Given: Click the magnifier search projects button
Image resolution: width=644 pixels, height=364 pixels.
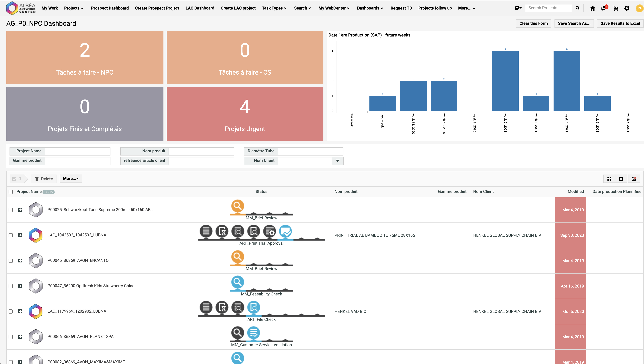Looking at the screenshot, I should [x=578, y=8].
